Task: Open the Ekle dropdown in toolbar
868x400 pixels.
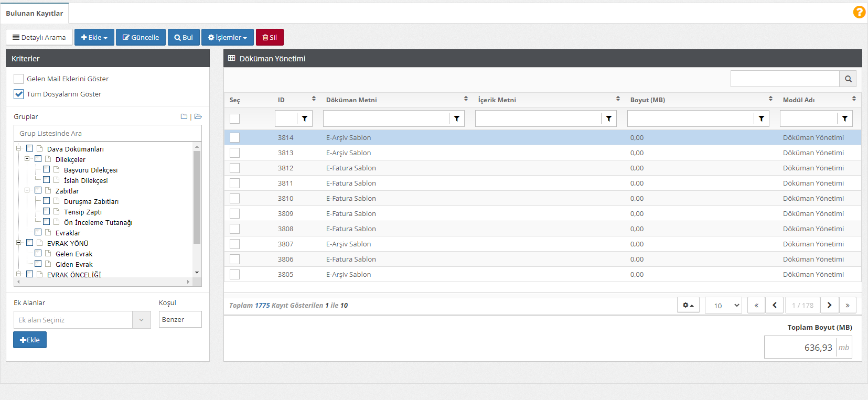Action: (x=94, y=38)
